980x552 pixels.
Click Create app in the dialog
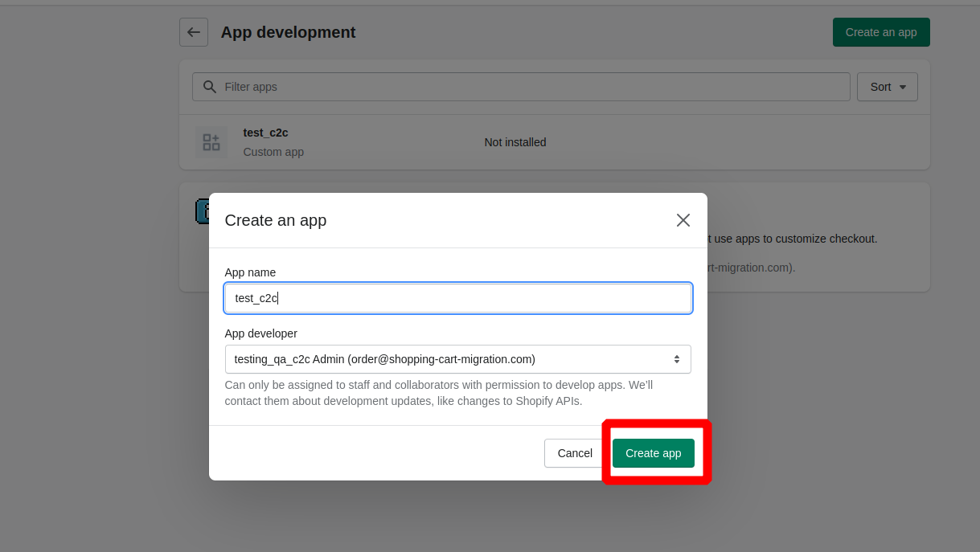654,453
